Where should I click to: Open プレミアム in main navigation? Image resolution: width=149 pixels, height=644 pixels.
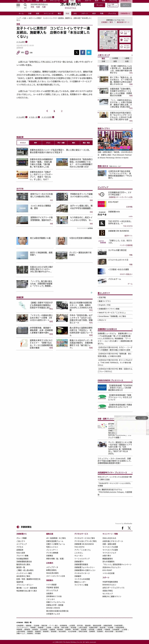pos(112,13)
